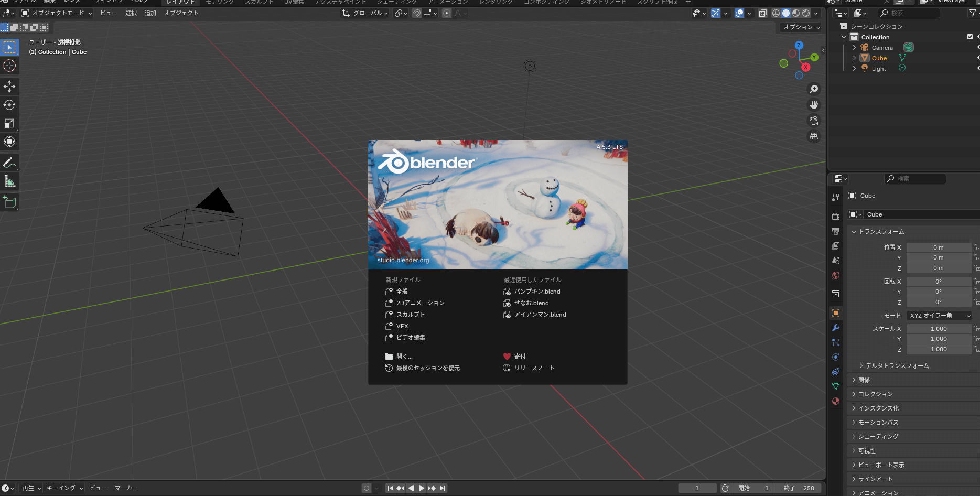Select the Rotate tool
The image size is (980, 496).
9,105
